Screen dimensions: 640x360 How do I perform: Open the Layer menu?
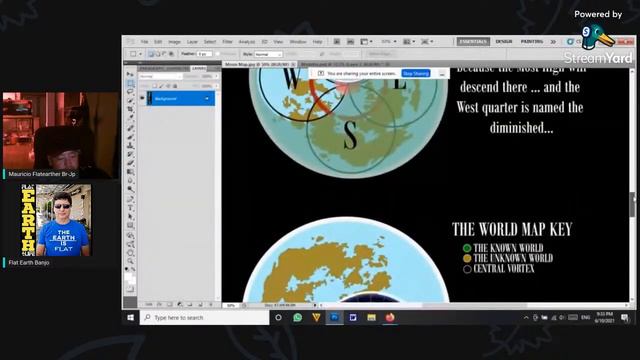coord(192,42)
